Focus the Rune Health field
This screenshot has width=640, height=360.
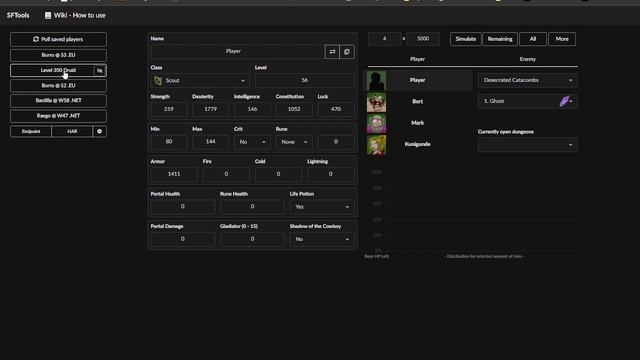tap(252, 207)
